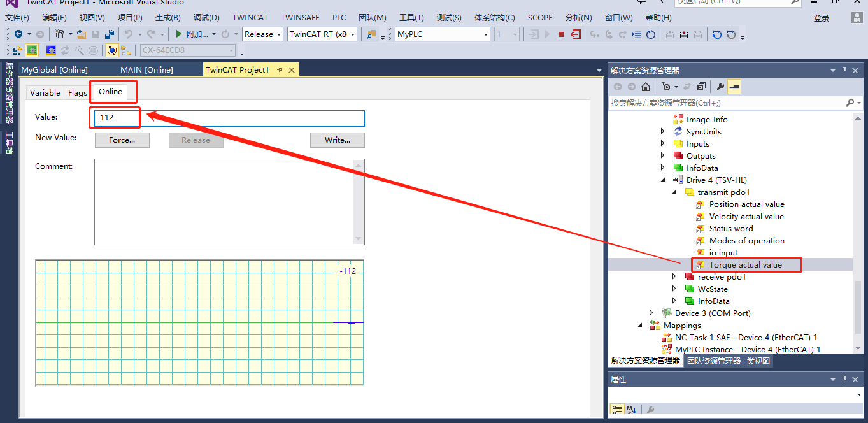Click the pending changes clock filter icon

[666, 87]
